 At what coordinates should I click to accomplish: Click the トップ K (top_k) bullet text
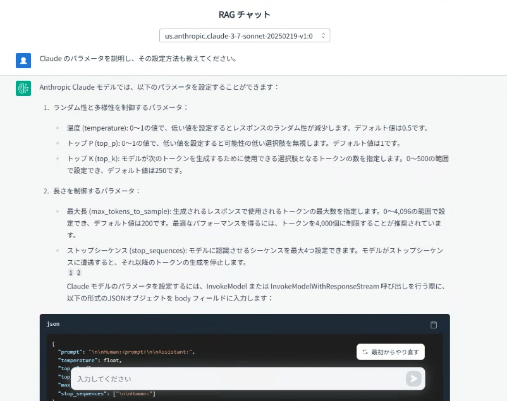pyautogui.click(x=257, y=164)
